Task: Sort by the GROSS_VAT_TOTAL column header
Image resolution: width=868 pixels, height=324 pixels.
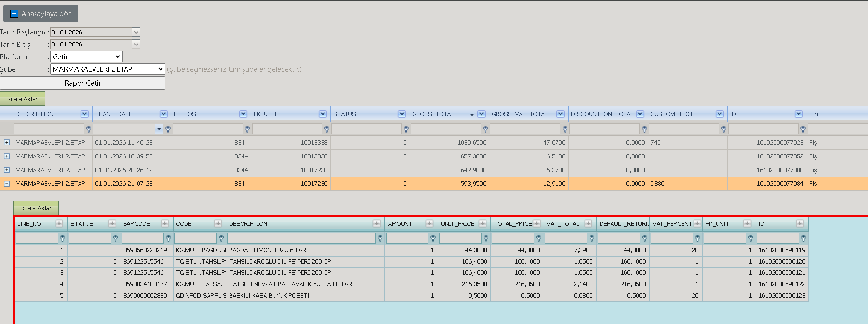Action: tap(520, 114)
